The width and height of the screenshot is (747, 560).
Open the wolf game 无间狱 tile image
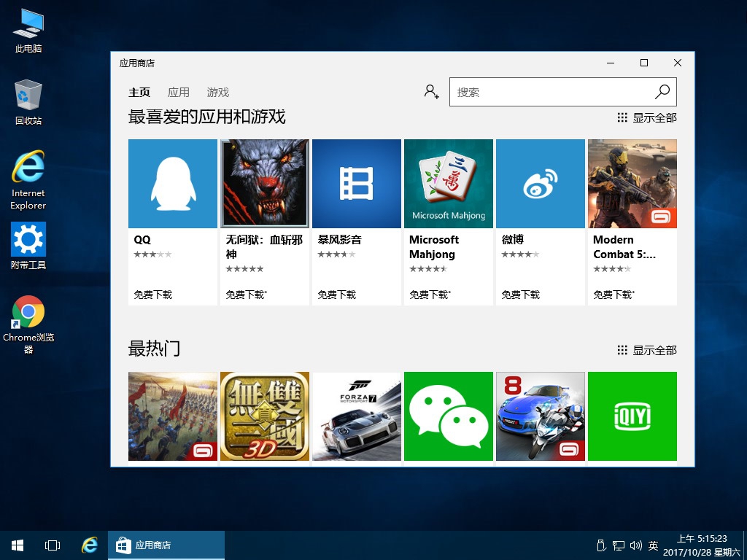pyautogui.click(x=264, y=183)
